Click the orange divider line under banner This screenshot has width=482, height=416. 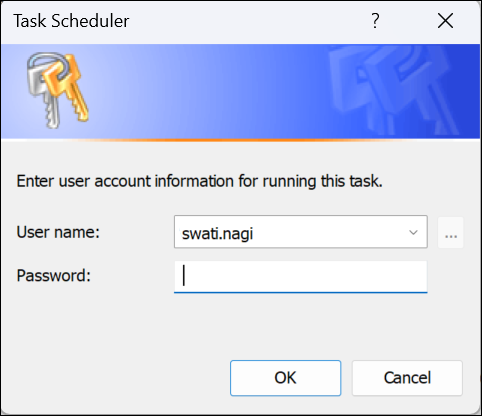tap(241, 140)
